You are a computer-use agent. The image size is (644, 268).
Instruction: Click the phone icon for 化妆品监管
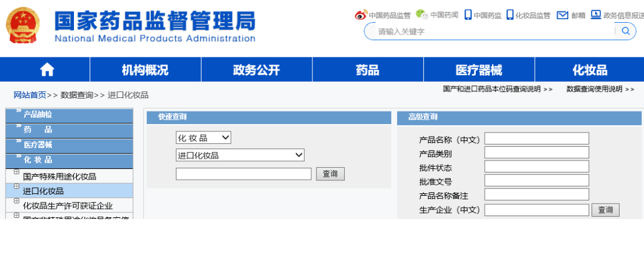(x=510, y=15)
